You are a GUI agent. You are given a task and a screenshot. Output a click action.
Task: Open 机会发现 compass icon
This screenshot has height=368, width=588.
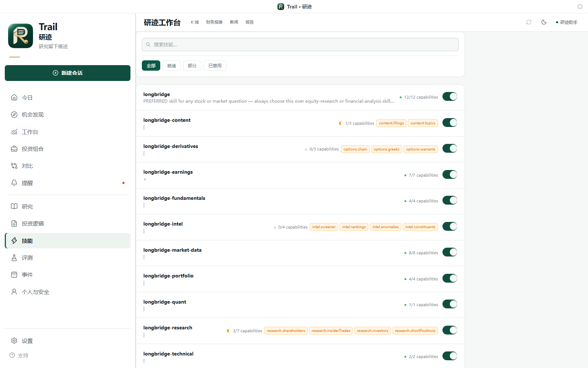(x=14, y=114)
